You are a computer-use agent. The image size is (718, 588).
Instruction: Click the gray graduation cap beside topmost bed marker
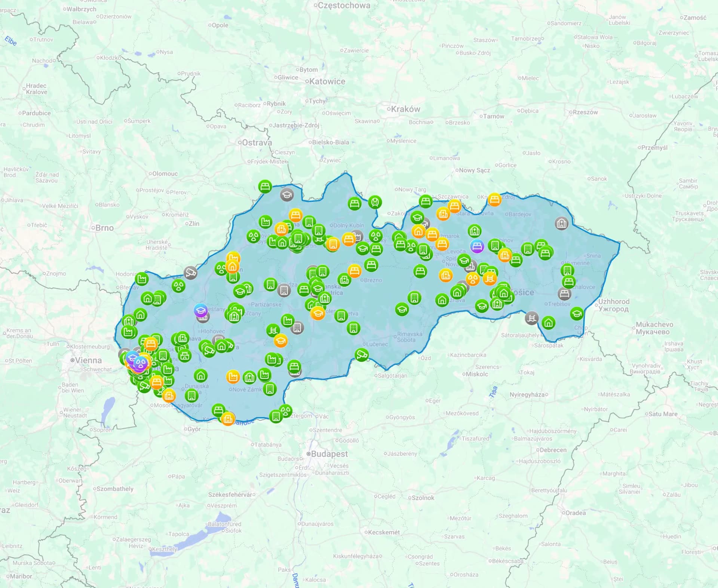(x=287, y=194)
